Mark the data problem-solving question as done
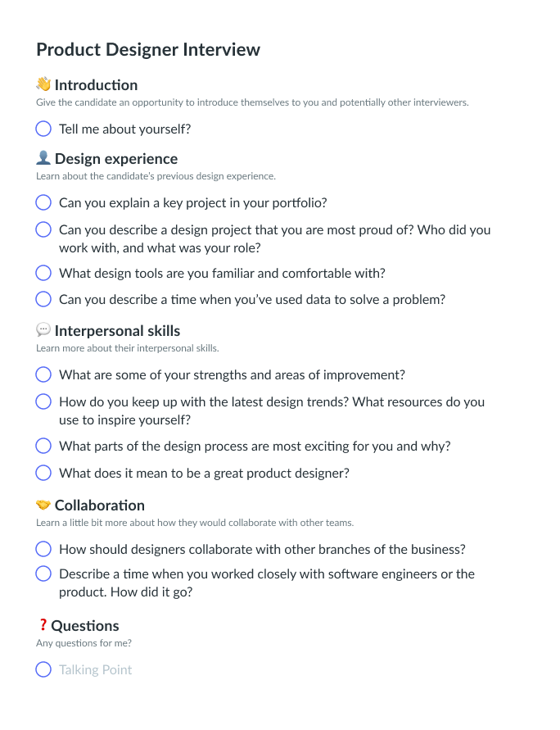The image size is (560, 730). [x=43, y=299]
